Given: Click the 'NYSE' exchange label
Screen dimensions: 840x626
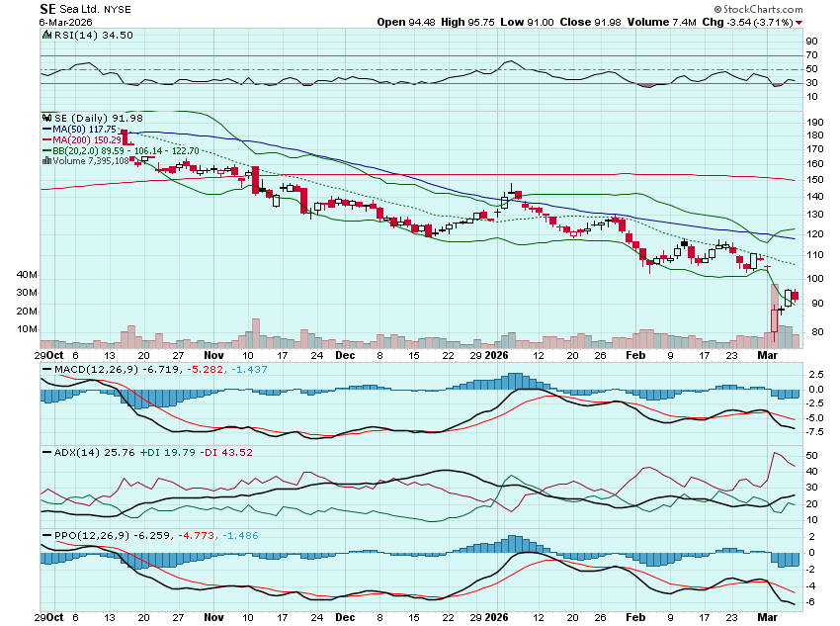Looking at the screenshot, I should coord(118,10).
